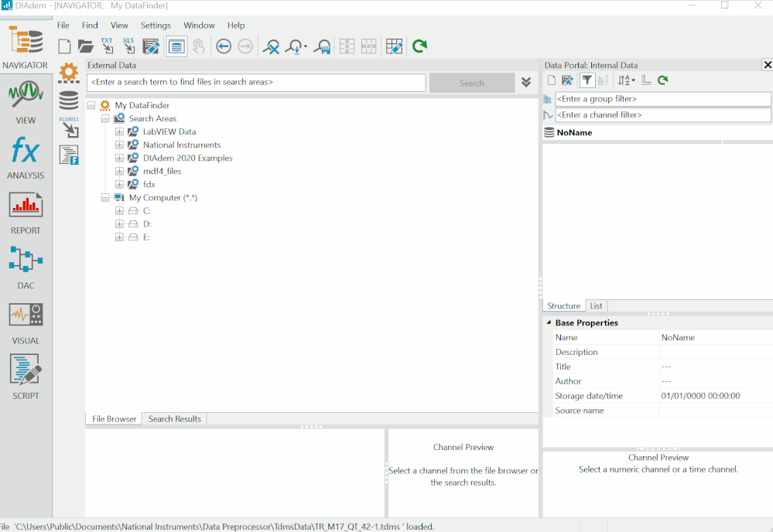The width and height of the screenshot is (773, 532).
Task: Collapse the Base Properties section
Action: (x=549, y=322)
